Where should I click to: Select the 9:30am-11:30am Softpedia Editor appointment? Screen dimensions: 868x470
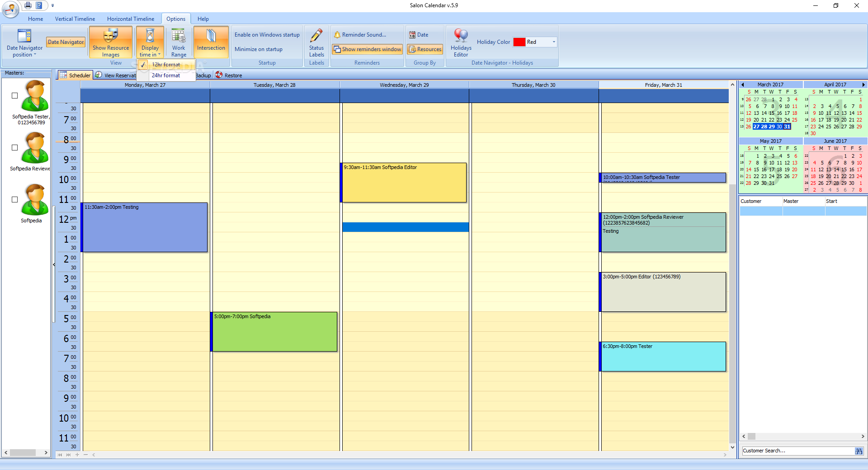point(403,183)
